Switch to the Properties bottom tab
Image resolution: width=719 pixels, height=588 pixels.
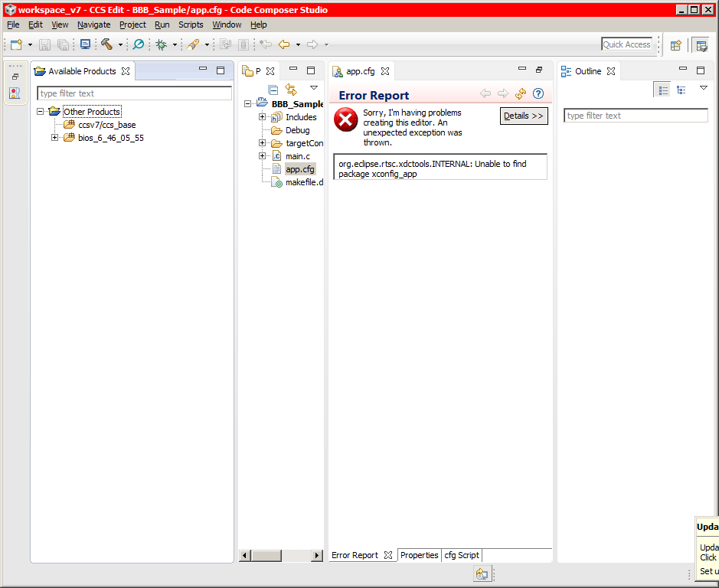pos(419,555)
